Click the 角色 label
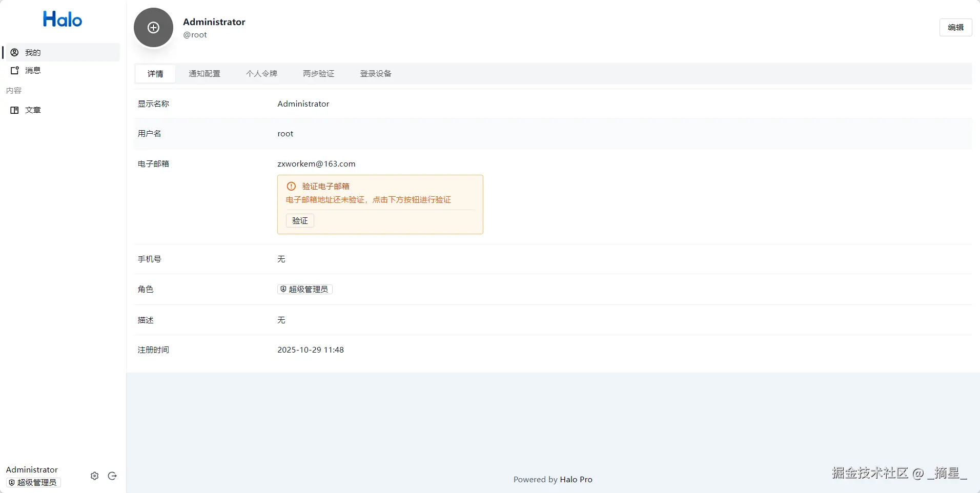The width and height of the screenshot is (980, 493). pos(146,290)
